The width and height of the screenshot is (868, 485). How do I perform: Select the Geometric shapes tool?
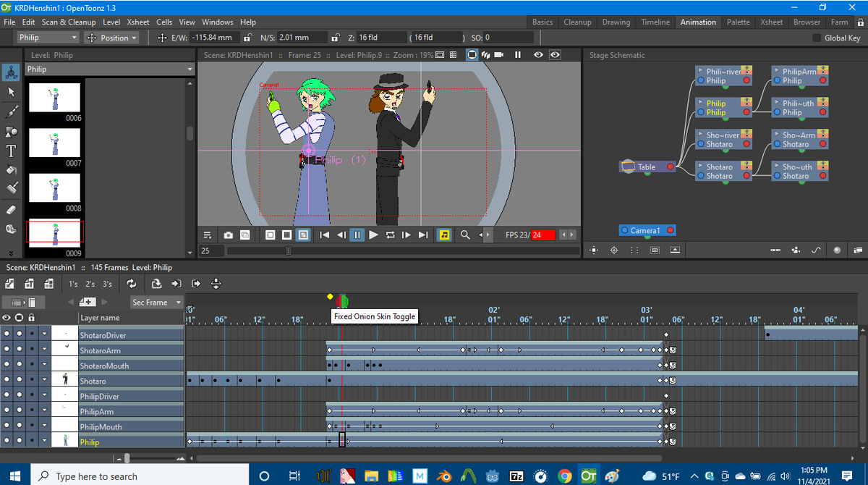tap(11, 132)
